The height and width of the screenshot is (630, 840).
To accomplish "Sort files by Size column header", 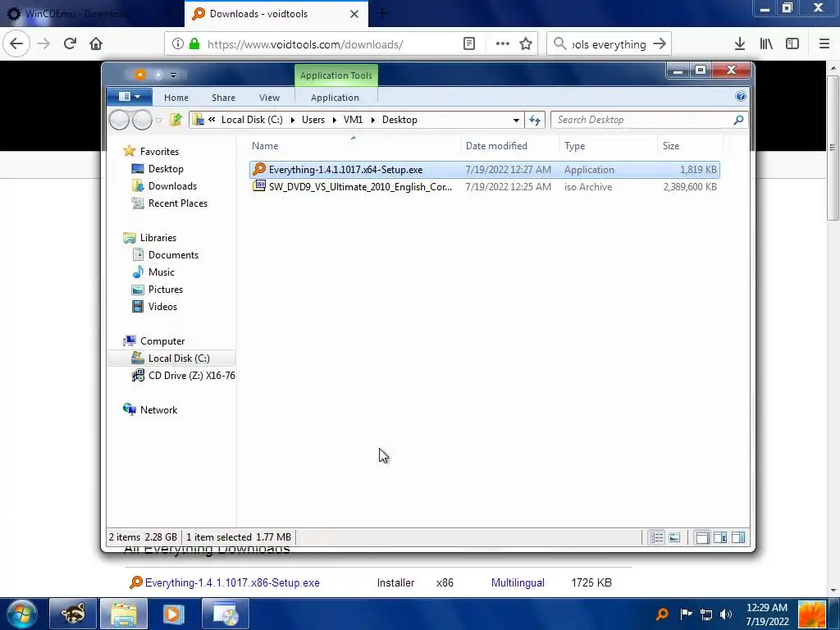I will coord(690,146).
